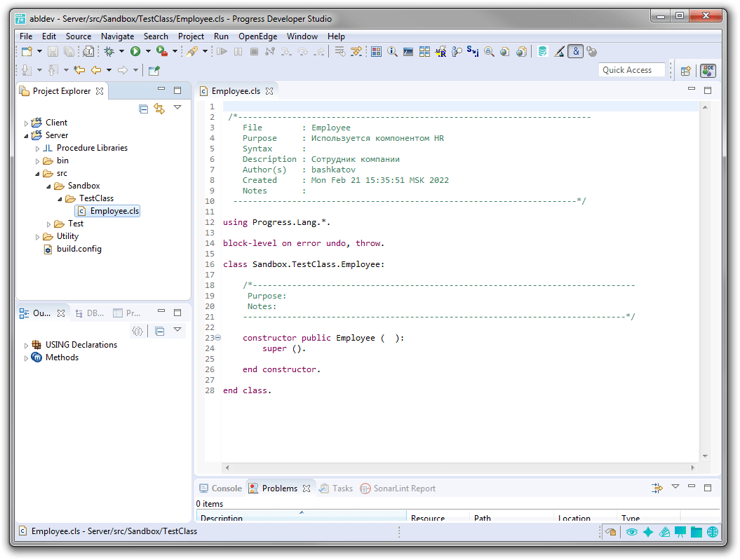Open the Run dropdown arrow
Viewport: 740px width, 560px height.
pyautogui.click(x=148, y=51)
